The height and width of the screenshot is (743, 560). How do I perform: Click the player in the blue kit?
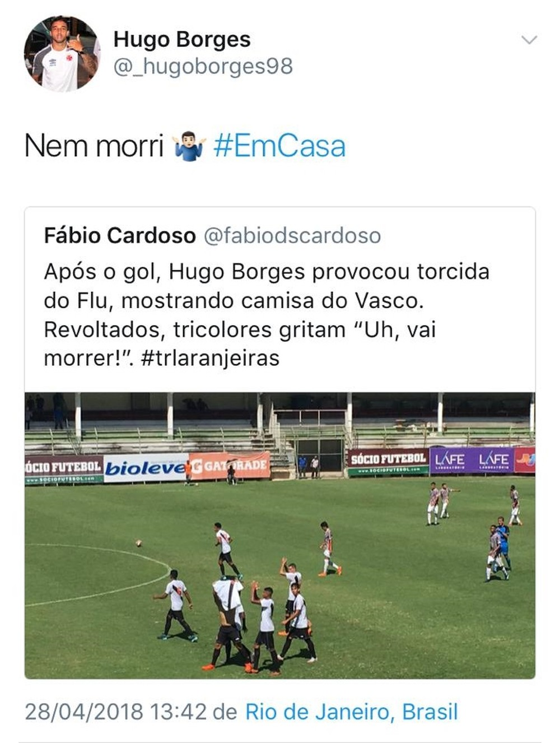click(x=503, y=539)
